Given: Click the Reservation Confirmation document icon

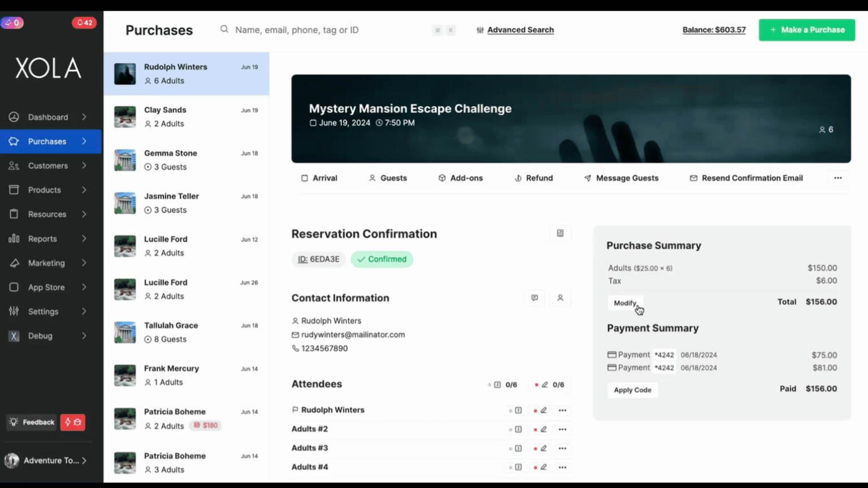Looking at the screenshot, I should [x=560, y=233].
